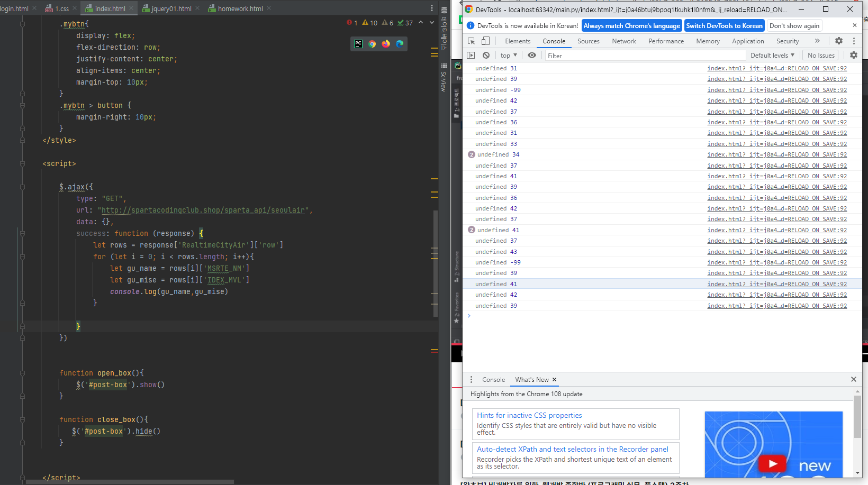The image size is (868, 485).
Task: Click the No Issues button
Action: 821,55
